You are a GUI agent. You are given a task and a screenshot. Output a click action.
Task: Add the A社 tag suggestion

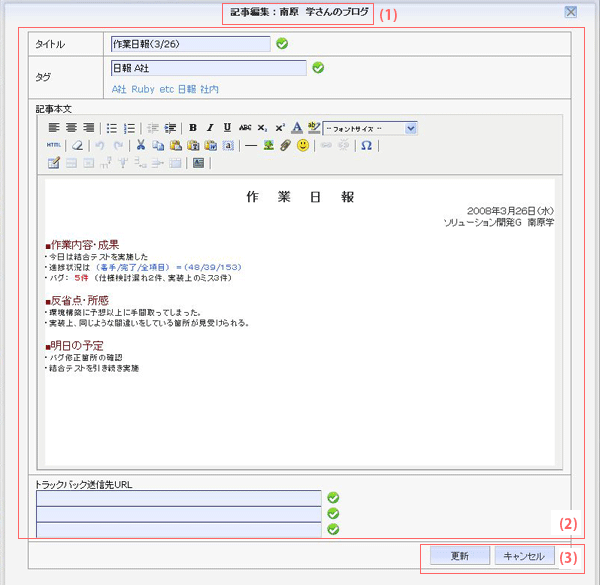tap(119, 89)
